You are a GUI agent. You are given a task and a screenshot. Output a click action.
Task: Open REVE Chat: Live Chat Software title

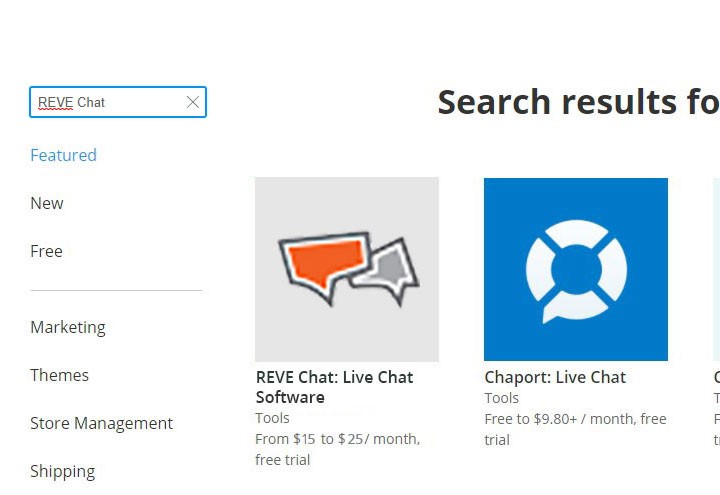(334, 387)
